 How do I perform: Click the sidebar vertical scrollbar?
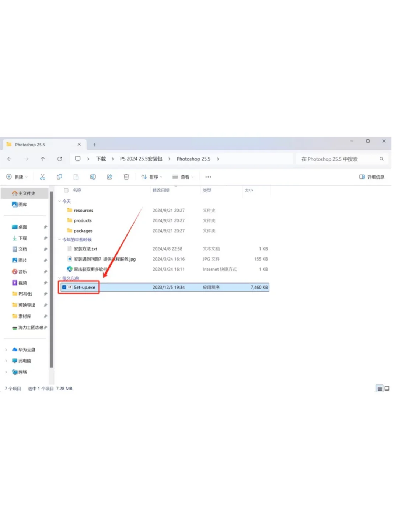coord(52,280)
